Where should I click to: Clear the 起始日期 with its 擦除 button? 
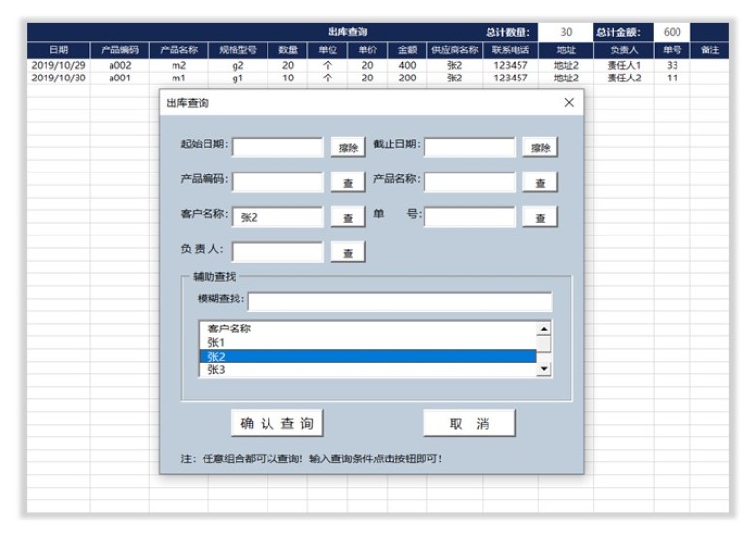tap(348, 147)
